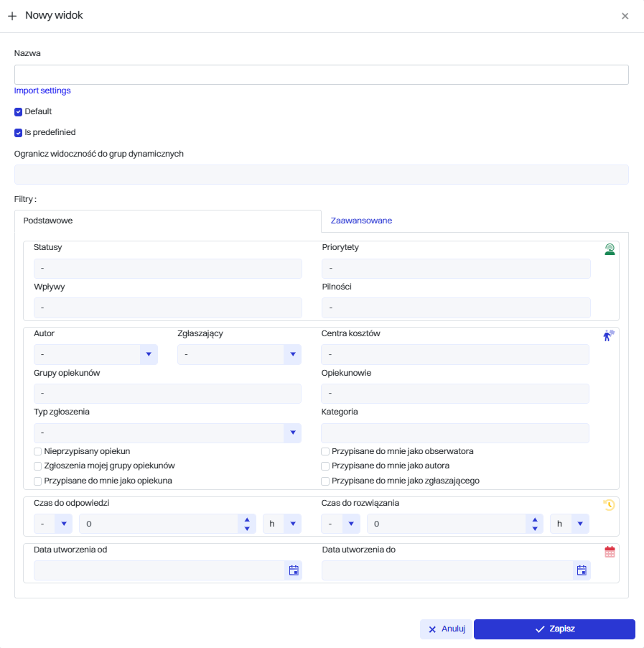Screen dimensions: 644x648
Task: Click the Zapisz button
Action: pyautogui.click(x=554, y=629)
